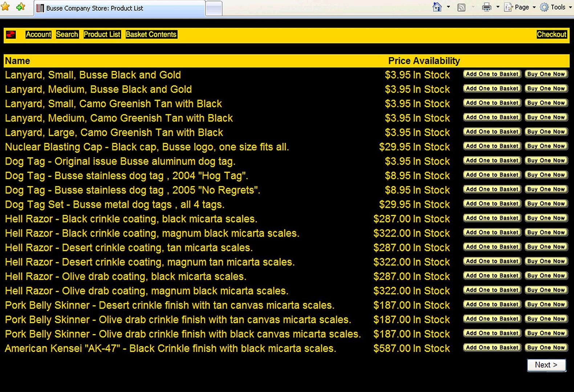Add Lanyard Medium Camo Greenish Tan to basket
The image size is (574, 392).
tap(492, 117)
